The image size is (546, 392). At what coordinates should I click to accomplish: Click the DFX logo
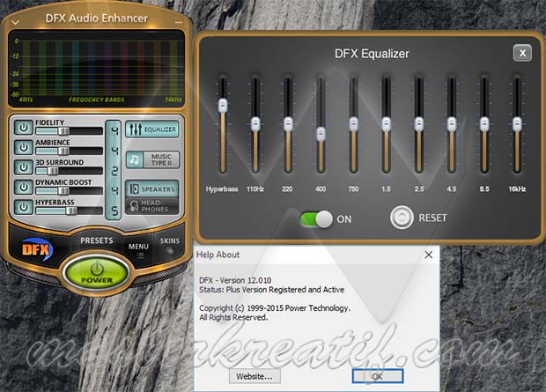[x=37, y=249]
